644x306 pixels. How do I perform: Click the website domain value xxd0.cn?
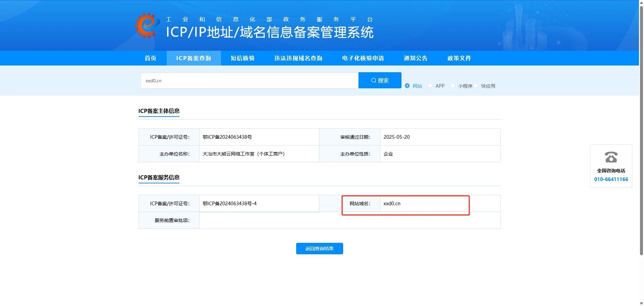392,204
